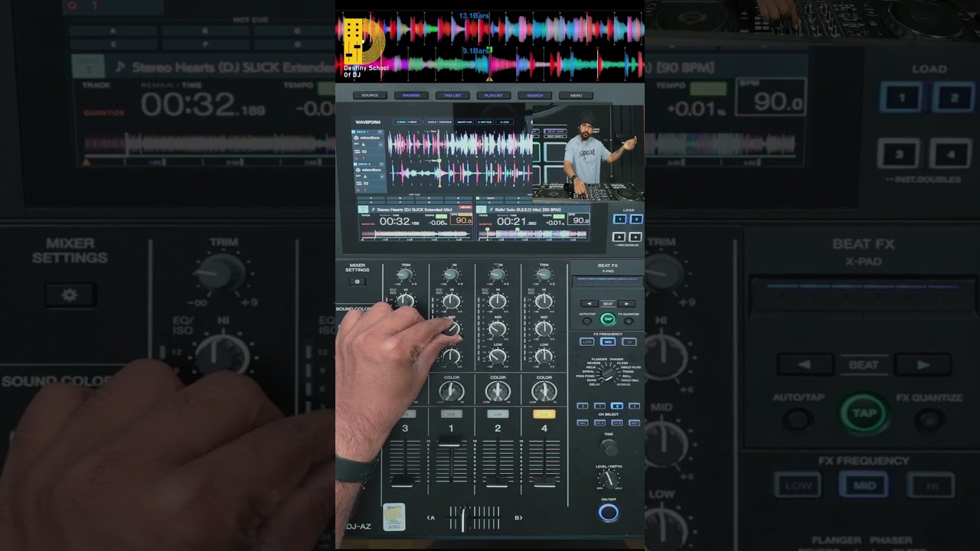
Task: Adjust the LEVEL/DEPTH knob
Action: 609,479
